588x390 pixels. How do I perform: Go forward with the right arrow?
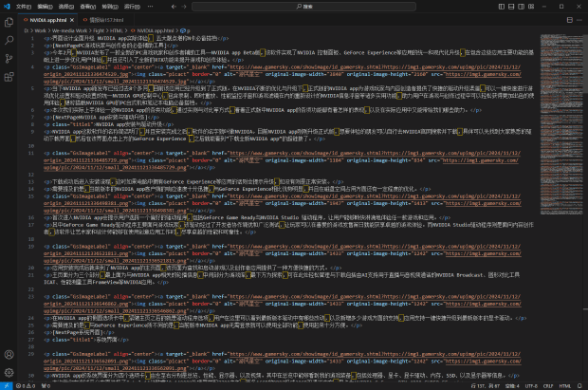coord(184,7)
